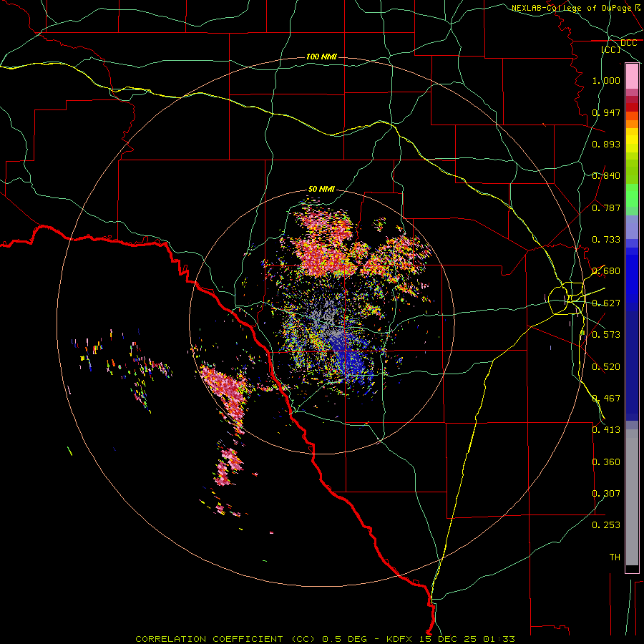
Task: Select the 0.467 legend value
Action: [606, 399]
